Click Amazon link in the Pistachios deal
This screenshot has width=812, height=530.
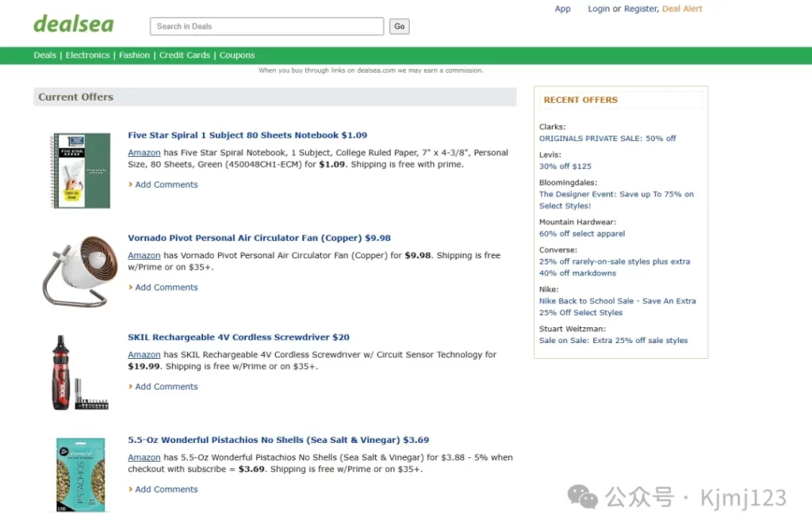click(x=144, y=458)
